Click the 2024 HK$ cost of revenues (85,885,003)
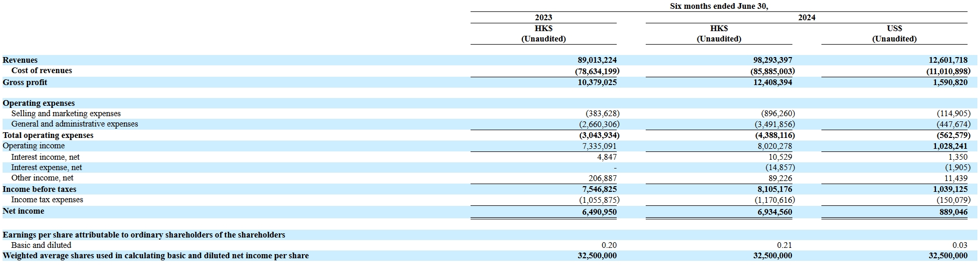 772,71
